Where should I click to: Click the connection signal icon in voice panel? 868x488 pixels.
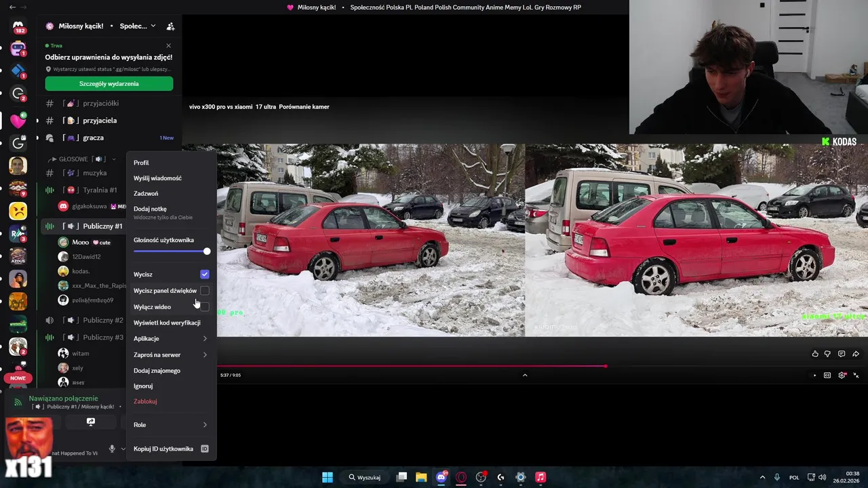[18, 403]
